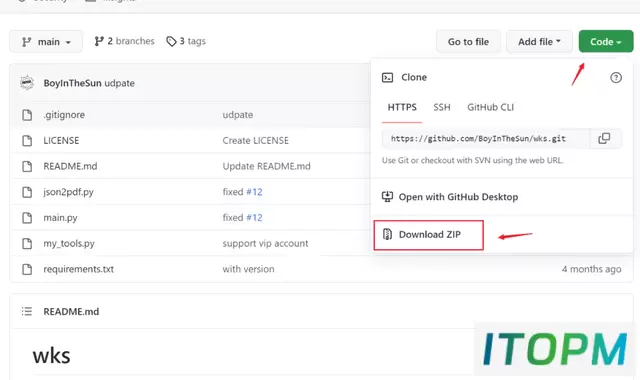The height and width of the screenshot is (380, 640).
Task: Open issue #12 link in main.py row
Action: tap(254, 218)
